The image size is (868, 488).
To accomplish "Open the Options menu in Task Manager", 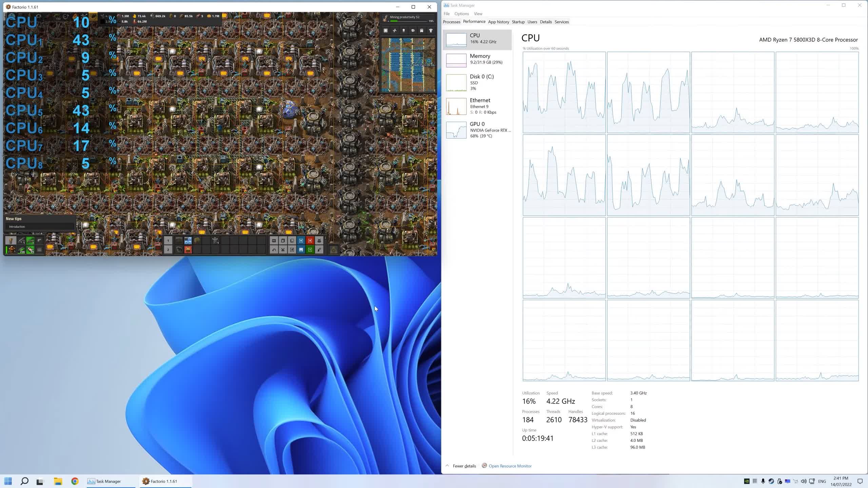I will [461, 14].
